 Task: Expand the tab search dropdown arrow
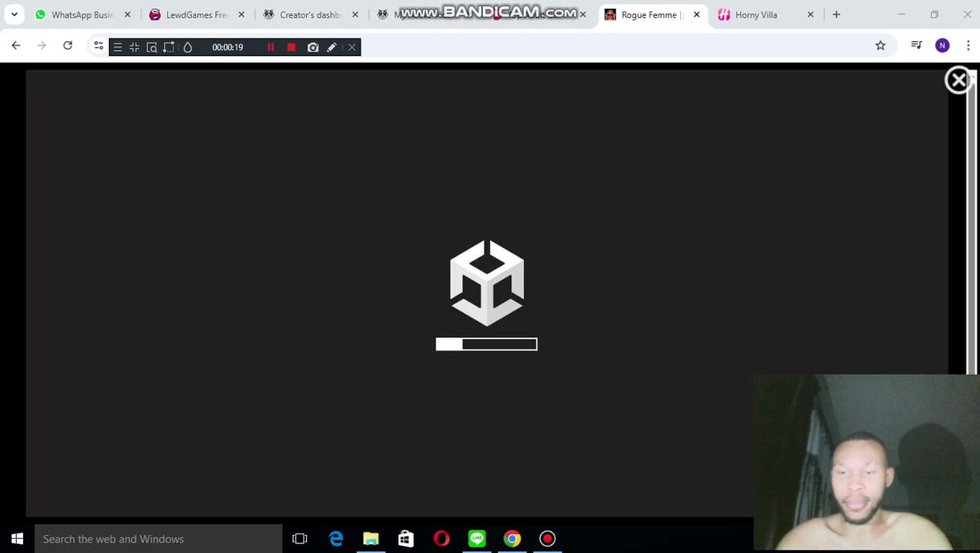(14, 14)
